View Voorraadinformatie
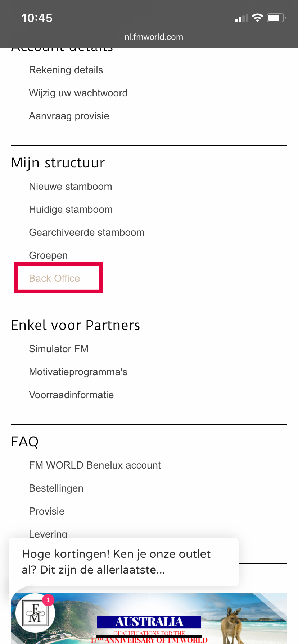This screenshot has height=644, width=298. click(71, 395)
